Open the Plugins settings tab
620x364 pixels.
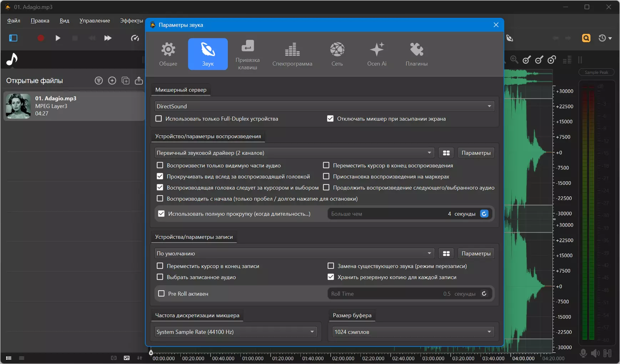(416, 54)
